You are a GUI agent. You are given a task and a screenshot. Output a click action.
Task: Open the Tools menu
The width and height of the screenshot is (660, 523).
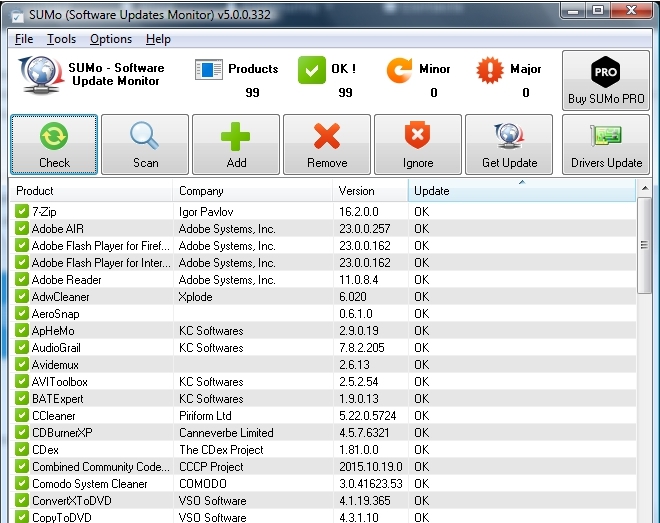(61, 39)
